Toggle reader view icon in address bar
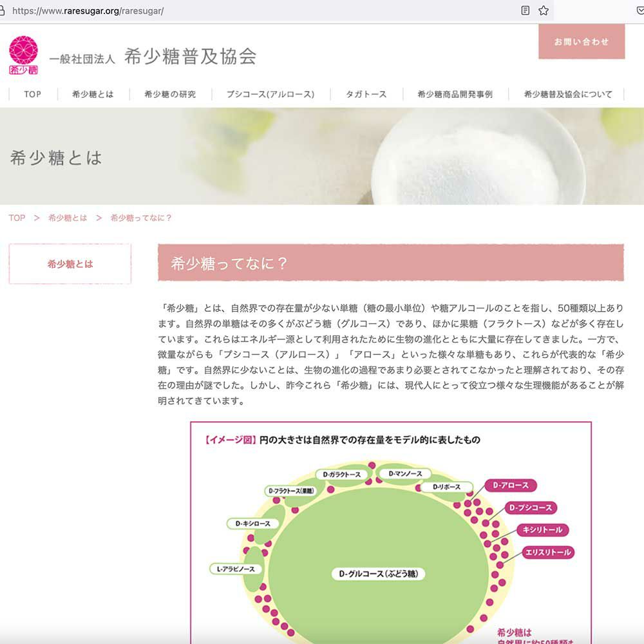The height and width of the screenshot is (644, 644). pos(525,11)
